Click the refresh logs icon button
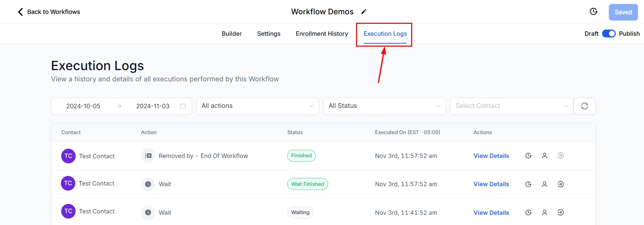Viewport: 644px width, 225px height. pos(584,106)
